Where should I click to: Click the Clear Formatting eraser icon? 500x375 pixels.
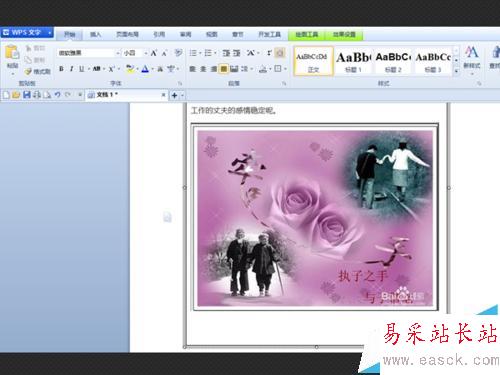[178, 53]
